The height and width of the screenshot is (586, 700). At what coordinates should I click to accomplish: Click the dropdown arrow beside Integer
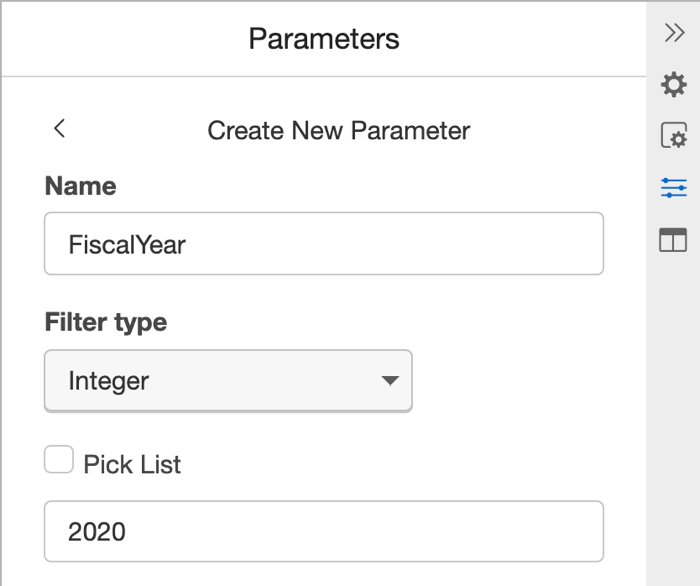coord(390,380)
